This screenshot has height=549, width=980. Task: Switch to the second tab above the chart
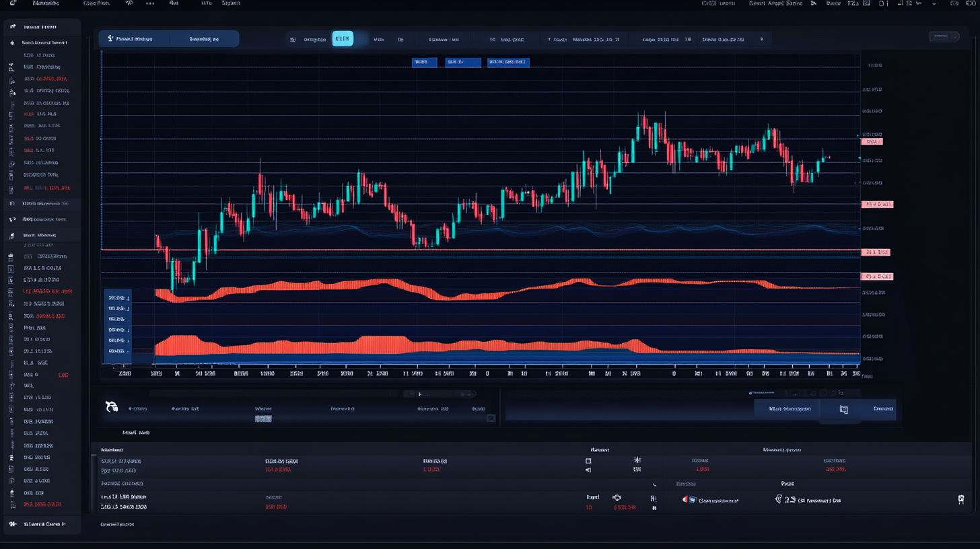(x=205, y=38)
